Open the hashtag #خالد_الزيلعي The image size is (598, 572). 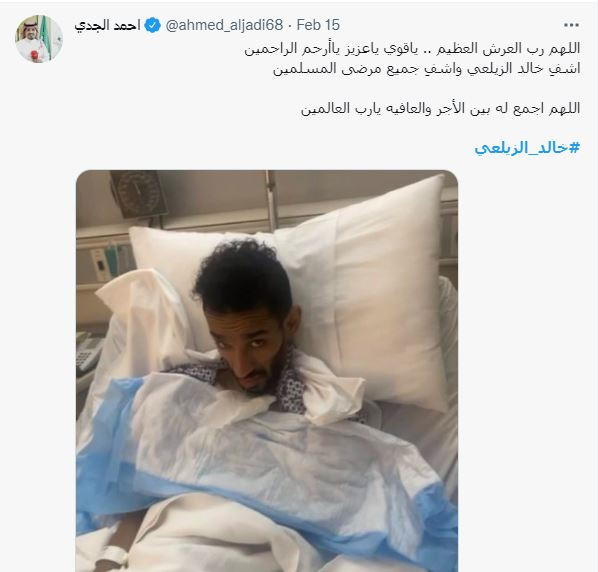[527, 148]
